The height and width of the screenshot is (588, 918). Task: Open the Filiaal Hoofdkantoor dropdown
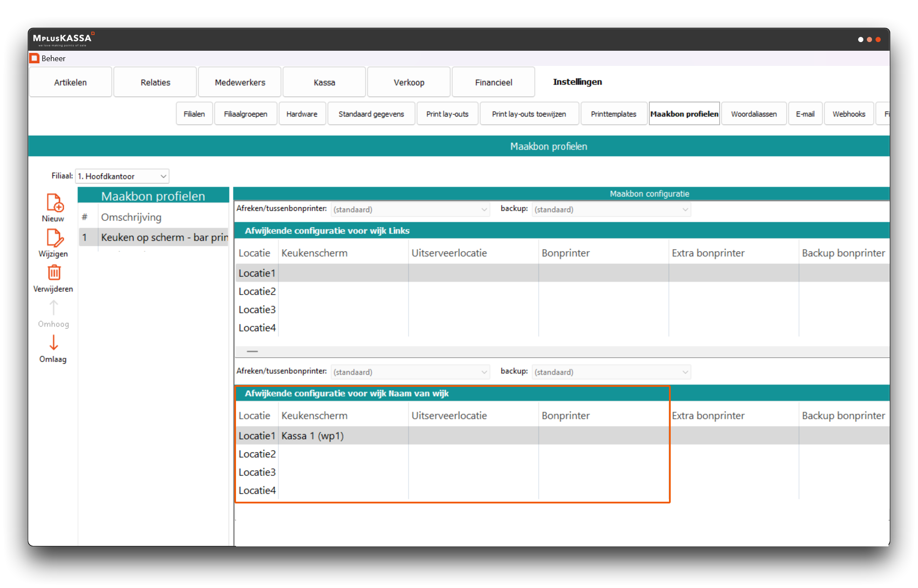click(122, 176)
